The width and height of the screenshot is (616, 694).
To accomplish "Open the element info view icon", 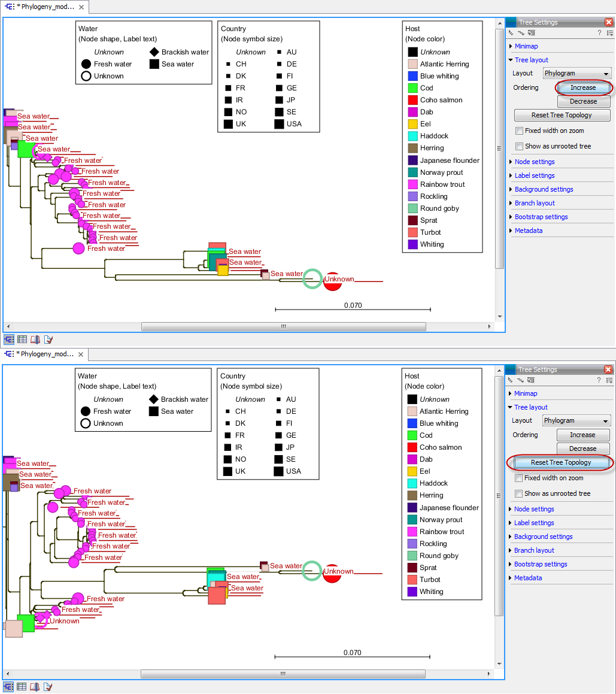I will [x=48, y=339].
